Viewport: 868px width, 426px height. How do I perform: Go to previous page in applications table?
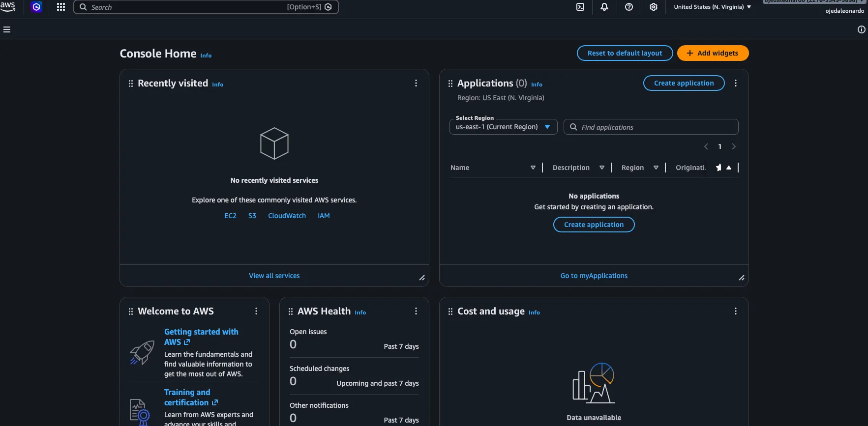706,146
